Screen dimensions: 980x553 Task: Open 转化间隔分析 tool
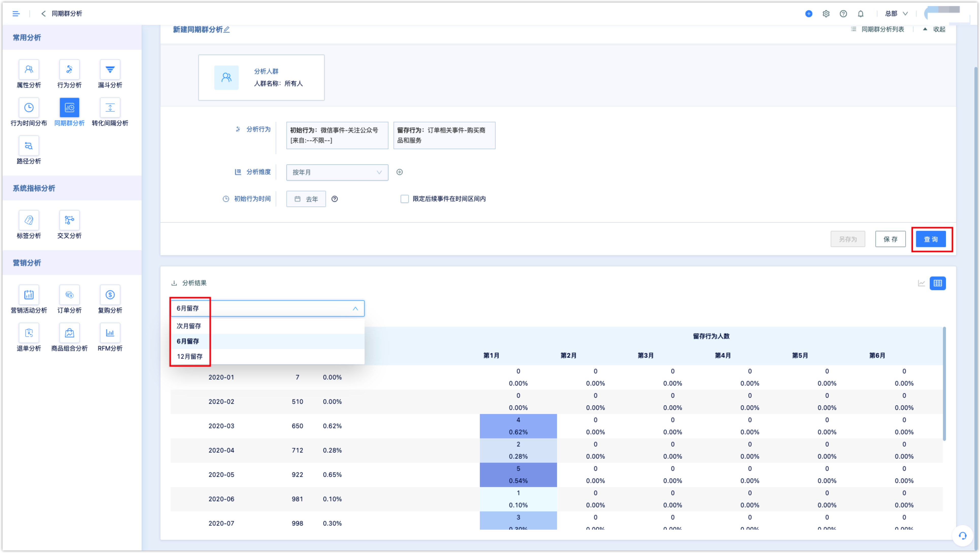pyautogui.click(x=110, y=112)
